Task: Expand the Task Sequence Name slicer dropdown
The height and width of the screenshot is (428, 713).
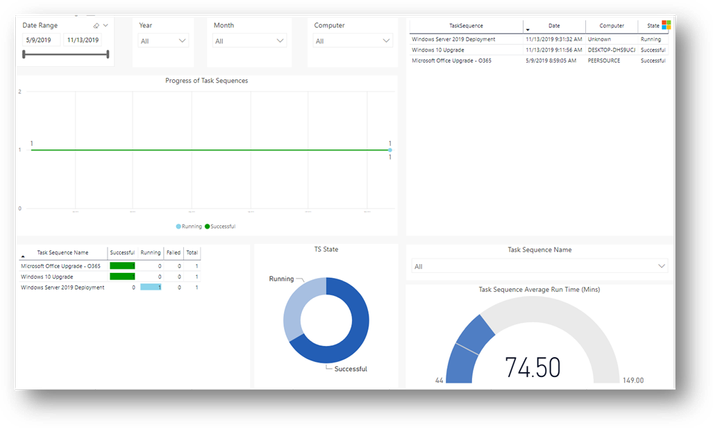Action: pyautogui.click(x=539, y=266)
